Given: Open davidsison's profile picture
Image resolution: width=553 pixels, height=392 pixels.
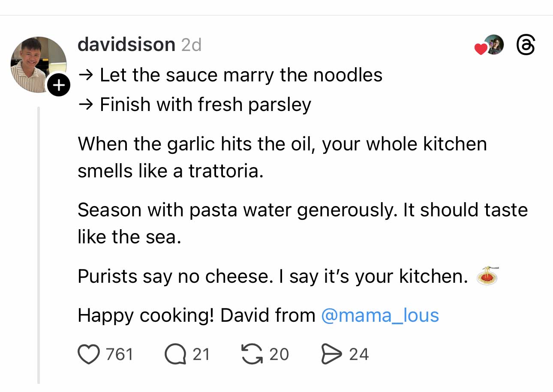Looking at the screenshot, I should point(38,63).
